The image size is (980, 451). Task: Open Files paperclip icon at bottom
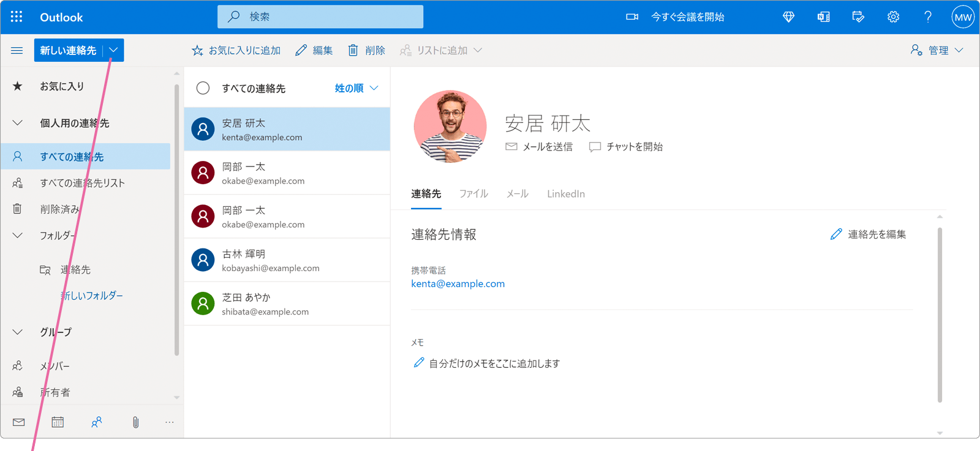coord(135,422)
